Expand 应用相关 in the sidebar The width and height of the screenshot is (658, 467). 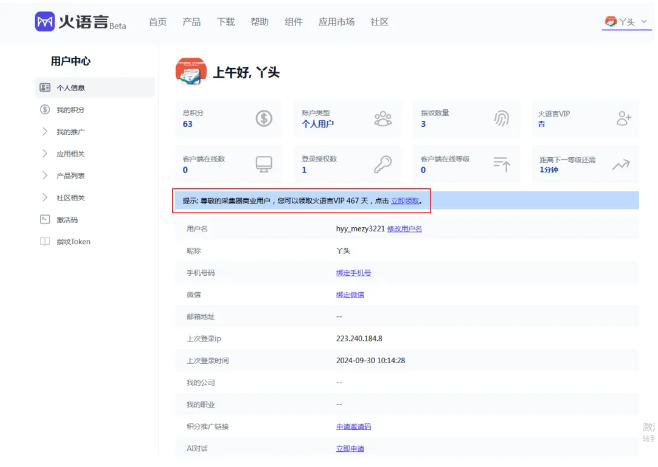click(x=70, y=153)
